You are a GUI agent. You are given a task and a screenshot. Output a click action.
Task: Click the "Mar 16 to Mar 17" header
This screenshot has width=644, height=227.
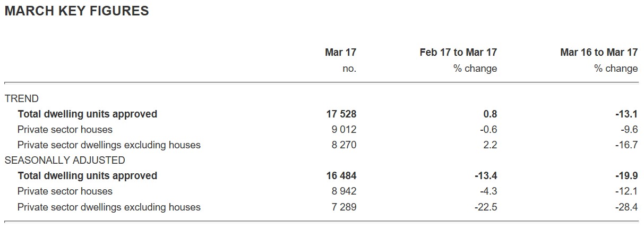tap(598, 52)
